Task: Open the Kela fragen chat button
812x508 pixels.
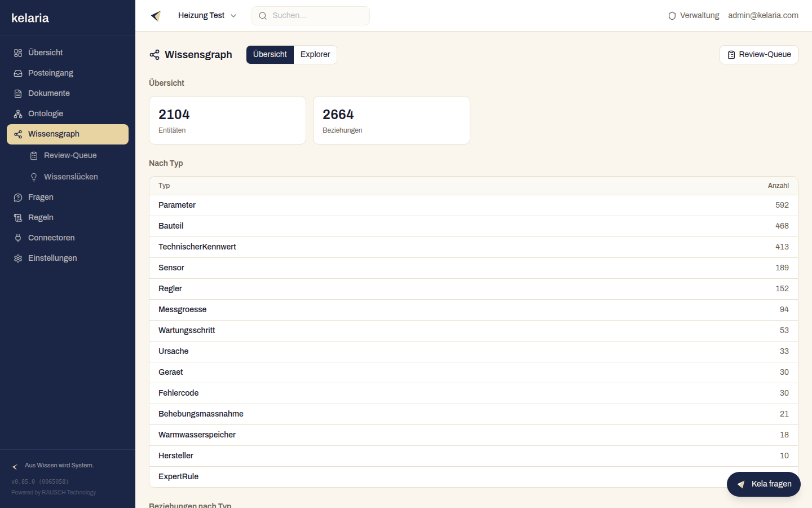Action: (x=764, y=484)
